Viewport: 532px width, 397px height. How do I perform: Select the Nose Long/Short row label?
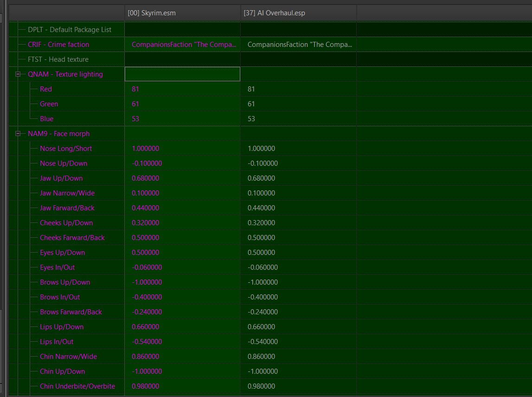66,149
